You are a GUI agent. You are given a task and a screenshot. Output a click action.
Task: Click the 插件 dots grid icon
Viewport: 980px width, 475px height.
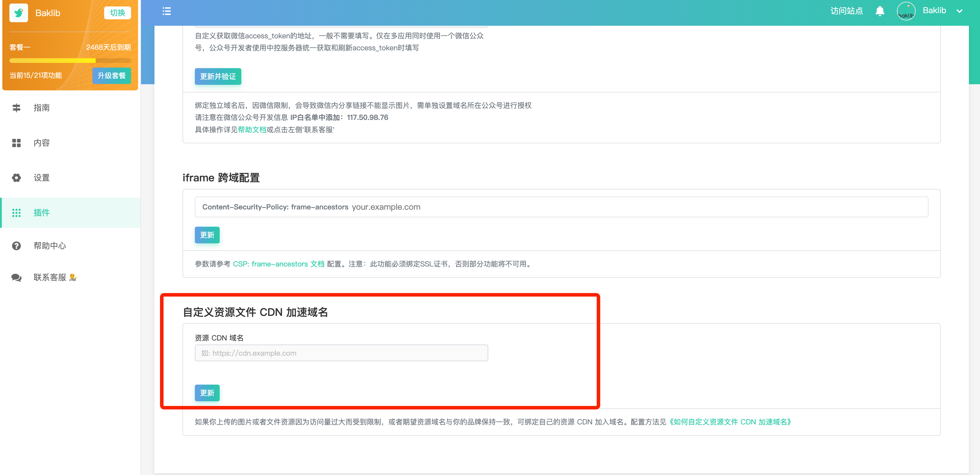(x=16, y=213)
